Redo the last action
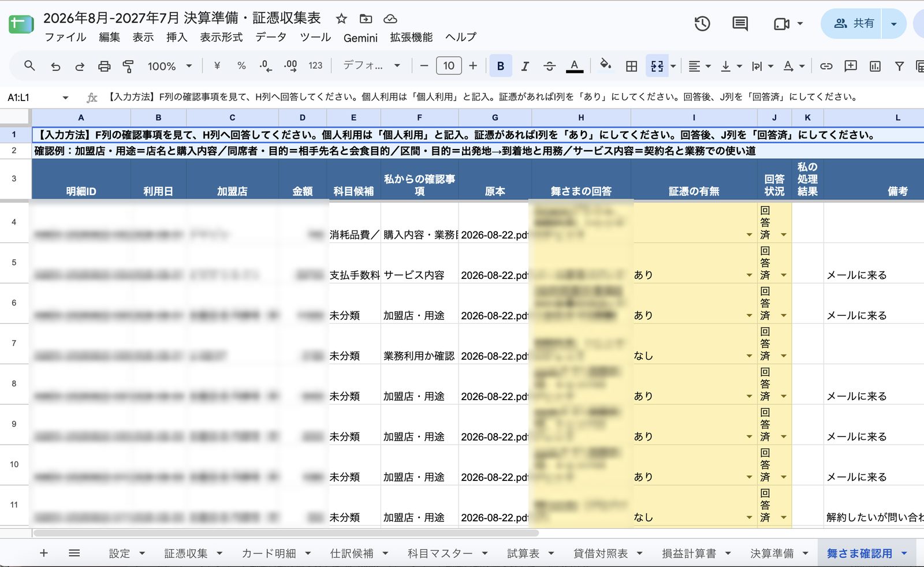 click(x=80, y=66)
